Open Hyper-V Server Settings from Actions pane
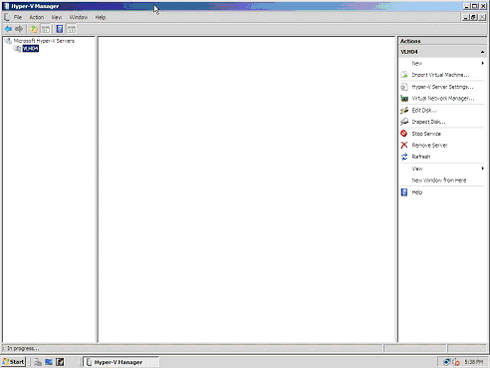Viewport: 490px width, 368px height. tap(442, 87)
